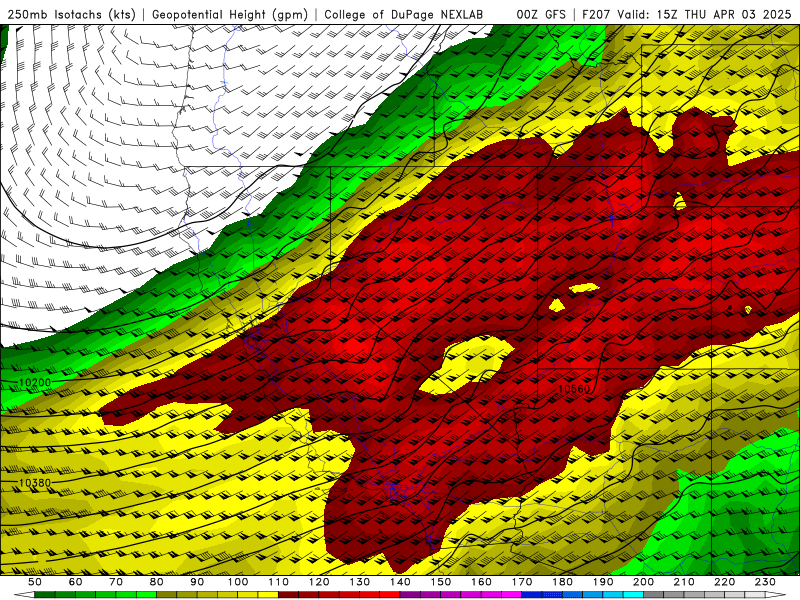Click the color bar label 70
The height and width of the screenshot is (600, 800).
(116, 582)
